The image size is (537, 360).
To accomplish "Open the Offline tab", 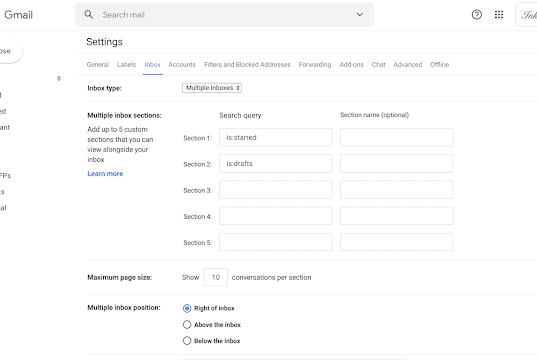I will point(440,65).
